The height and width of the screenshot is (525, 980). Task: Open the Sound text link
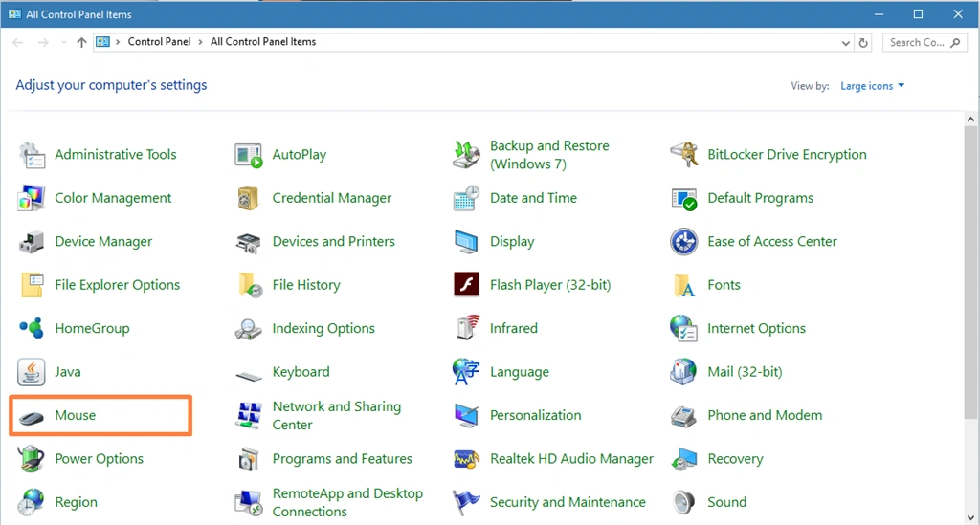(x=727, y=502)
